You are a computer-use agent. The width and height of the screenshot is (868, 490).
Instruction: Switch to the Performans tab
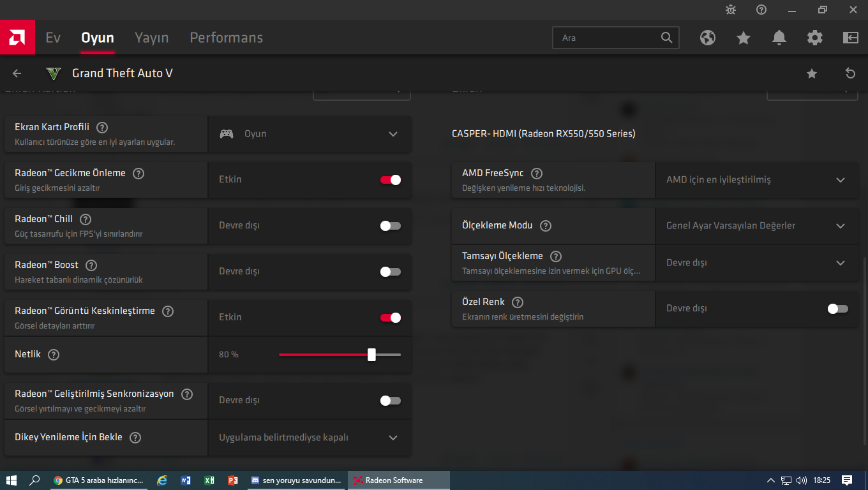pos(227,38)
